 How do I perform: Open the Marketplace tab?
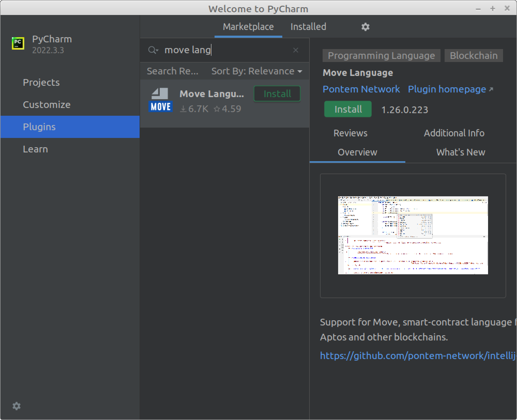click(248, 27)
